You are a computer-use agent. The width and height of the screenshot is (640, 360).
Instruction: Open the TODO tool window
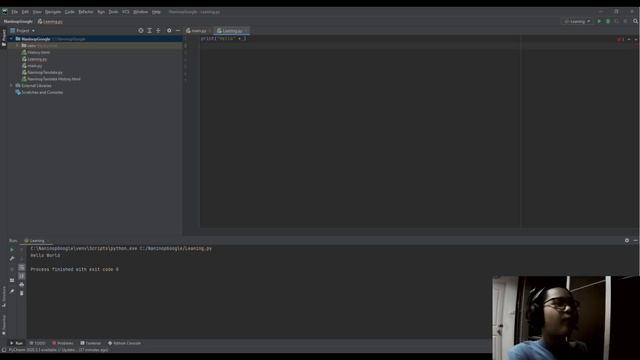coord(38,343)
